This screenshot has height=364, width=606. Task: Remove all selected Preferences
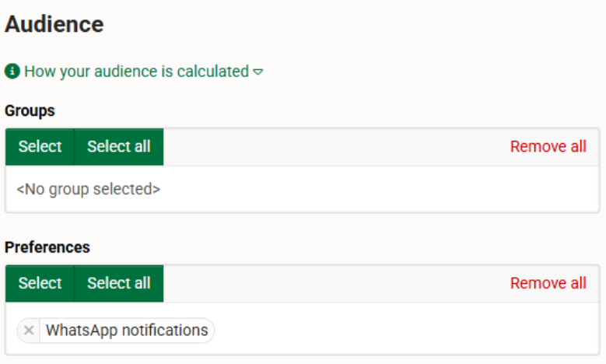tap(548, 283)
